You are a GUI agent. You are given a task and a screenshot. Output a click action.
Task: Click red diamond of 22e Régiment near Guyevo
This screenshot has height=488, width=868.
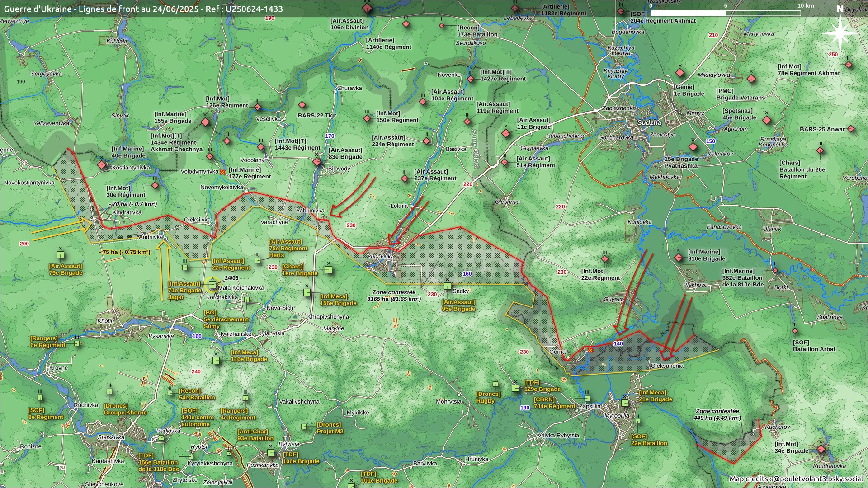point(605,259)
